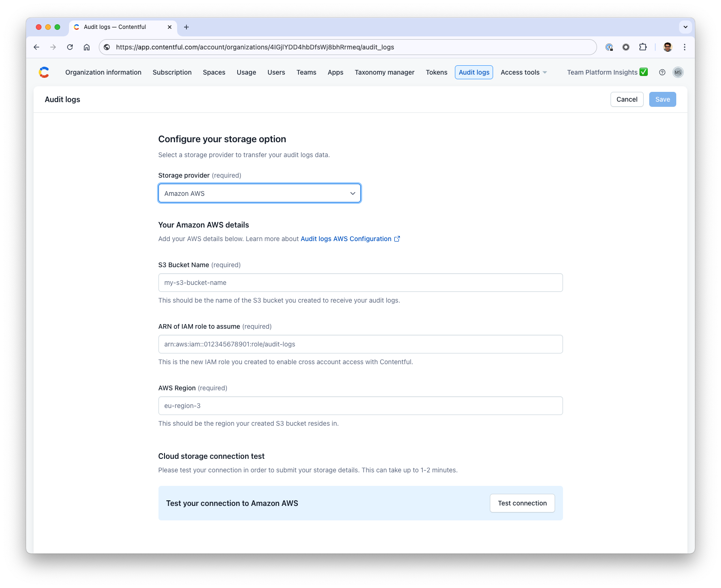Screen dimensions: 721x588
Task: Select the Audit logs navigation toggle
Action: point(474,72)
